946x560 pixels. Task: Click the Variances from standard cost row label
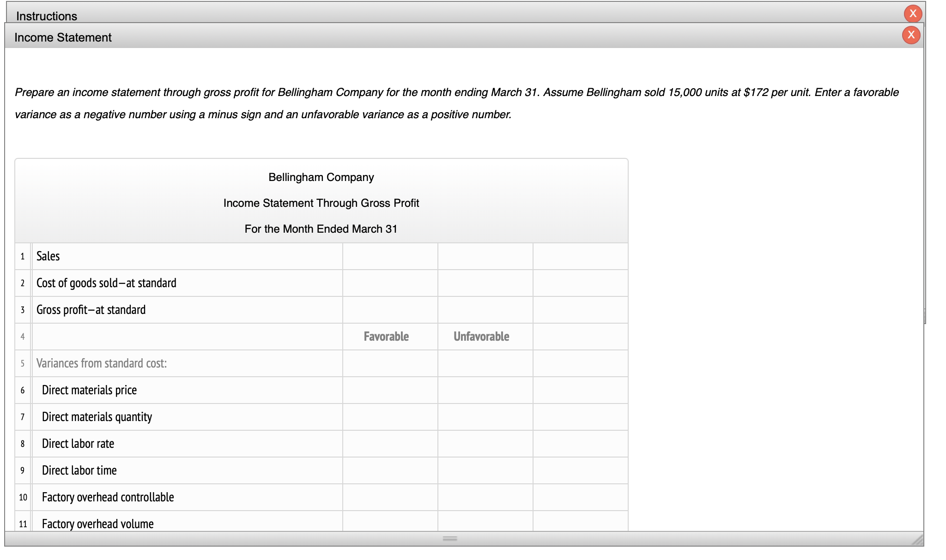click(x=101, y=363)
